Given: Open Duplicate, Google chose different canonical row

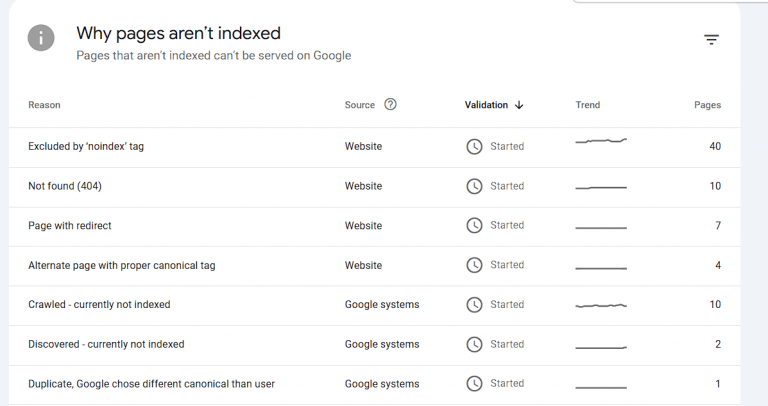Looking at the screenshot, I should (151, 384).
